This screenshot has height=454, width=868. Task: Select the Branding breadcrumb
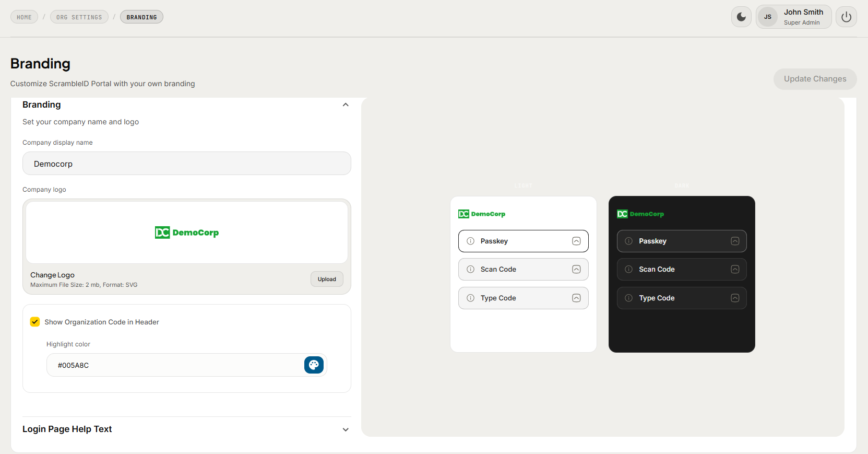[x=141, y=17]
